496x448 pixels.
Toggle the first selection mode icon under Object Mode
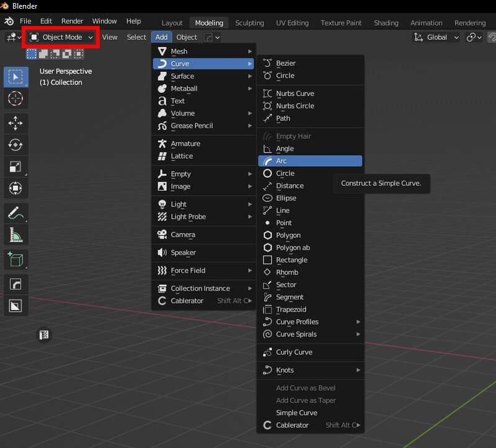point(32,54)
